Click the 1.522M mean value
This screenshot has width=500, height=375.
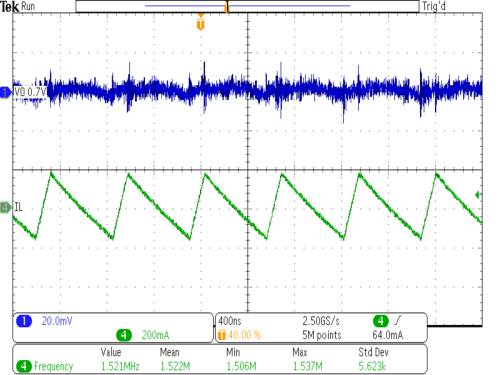pos(175,366)
